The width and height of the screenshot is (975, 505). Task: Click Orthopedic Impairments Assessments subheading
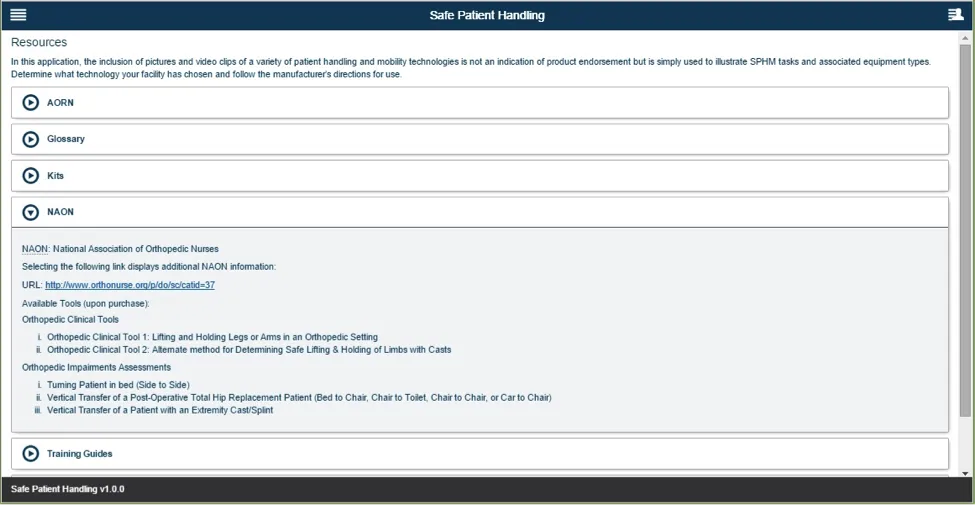coord(96,368)
